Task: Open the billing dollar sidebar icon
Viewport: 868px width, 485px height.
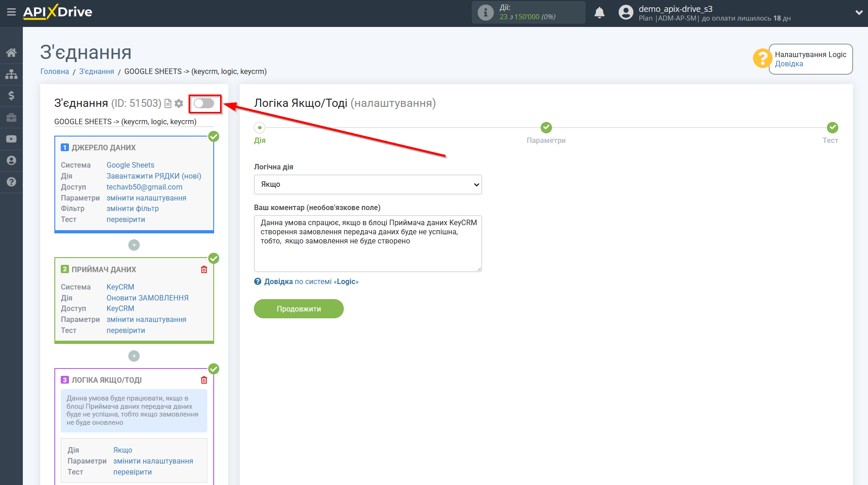Action: click(x=11, y=95)
